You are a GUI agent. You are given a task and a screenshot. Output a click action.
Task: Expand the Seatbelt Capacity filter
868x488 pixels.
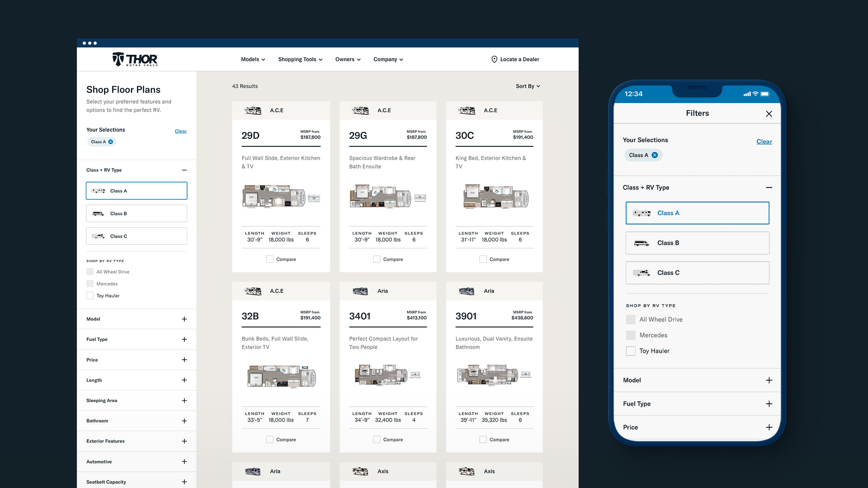point(184,482)
